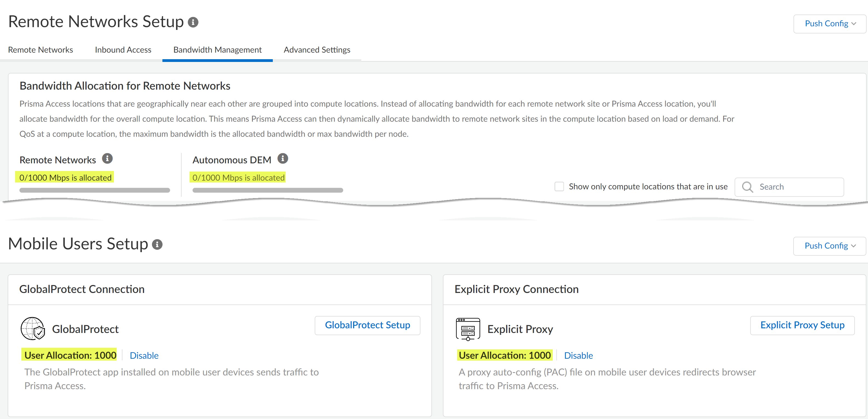Click the info icon beside Remote Networks Setup
The width and height of the screenshot is (868, 419).
193,22
